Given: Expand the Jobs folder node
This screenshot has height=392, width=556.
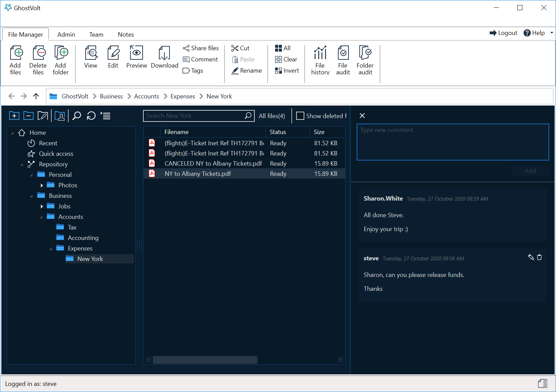Looking at the screenshot, I should (x=41, y=206).
